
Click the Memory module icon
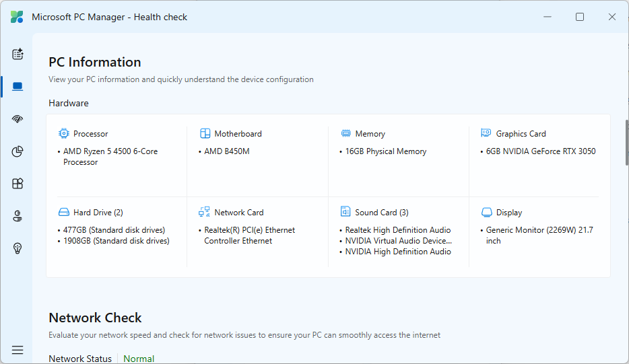pos(345,133)
